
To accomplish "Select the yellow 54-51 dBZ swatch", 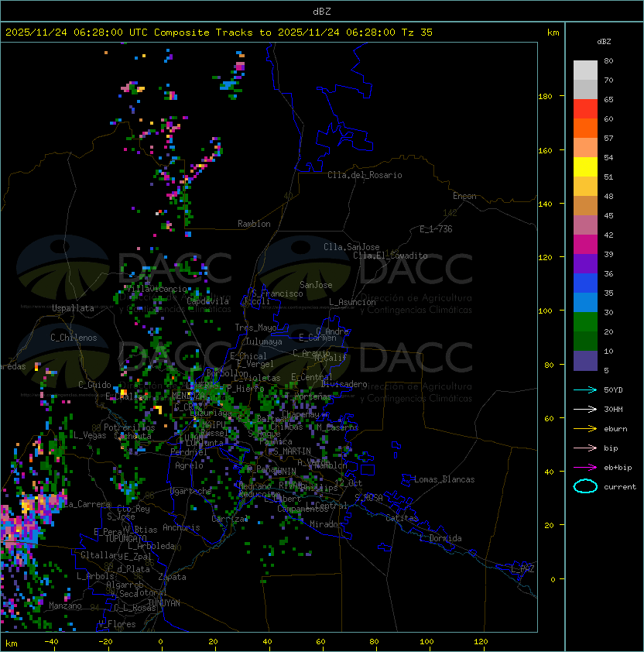I will pos(585,166).
